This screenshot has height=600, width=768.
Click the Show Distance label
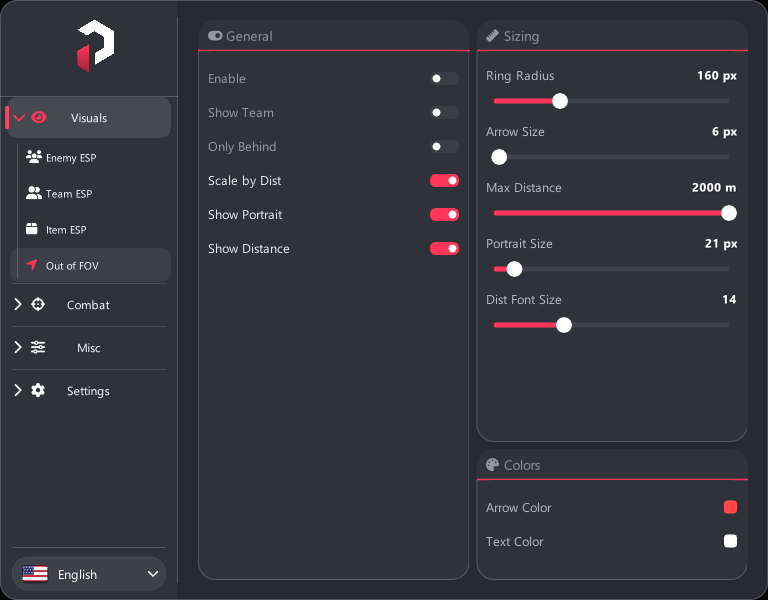point(249,249)
